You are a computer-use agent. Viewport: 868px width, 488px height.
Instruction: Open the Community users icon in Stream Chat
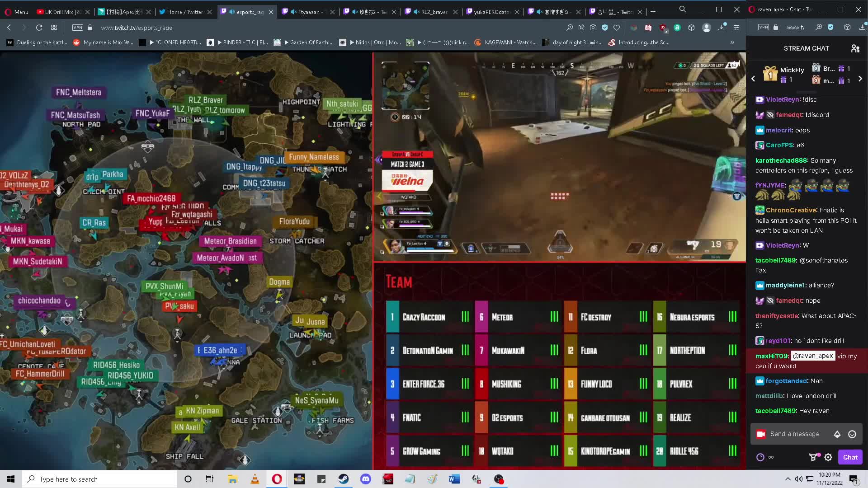pos(855,48)
